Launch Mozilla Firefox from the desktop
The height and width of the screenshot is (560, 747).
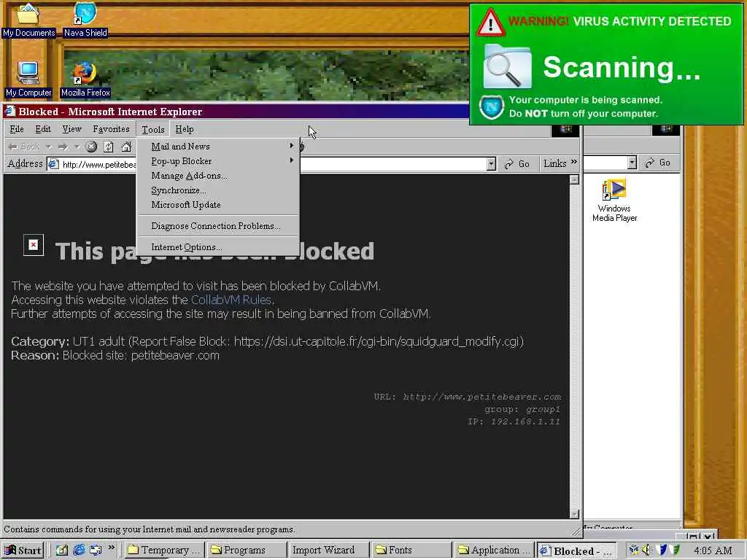tap(85, 79)
